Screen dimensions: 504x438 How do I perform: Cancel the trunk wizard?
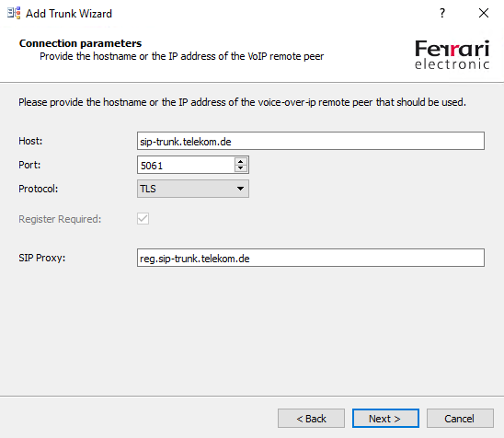click(x=460, y=419)
